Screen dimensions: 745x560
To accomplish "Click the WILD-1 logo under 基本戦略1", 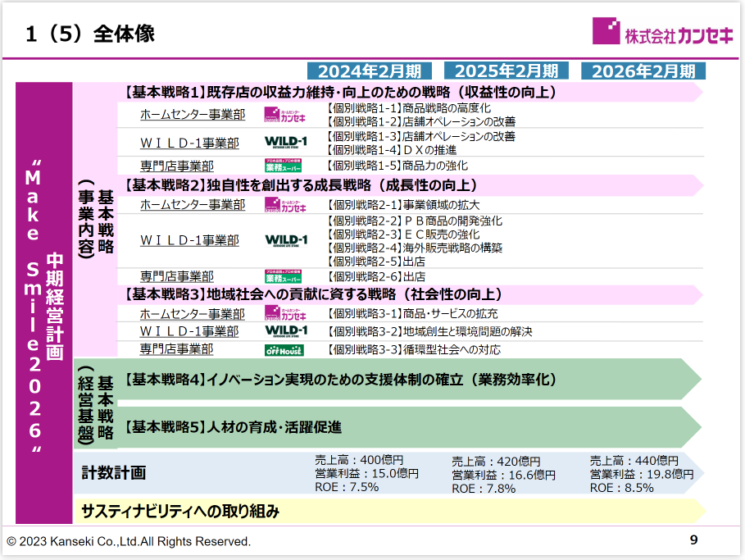I will pos(286,142).
